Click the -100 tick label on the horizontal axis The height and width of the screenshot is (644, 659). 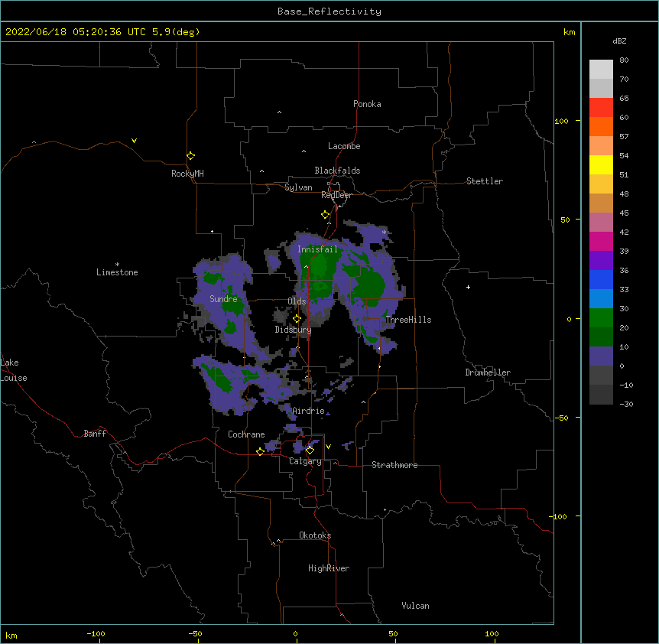pyautogui.click(x=96, y=633)
